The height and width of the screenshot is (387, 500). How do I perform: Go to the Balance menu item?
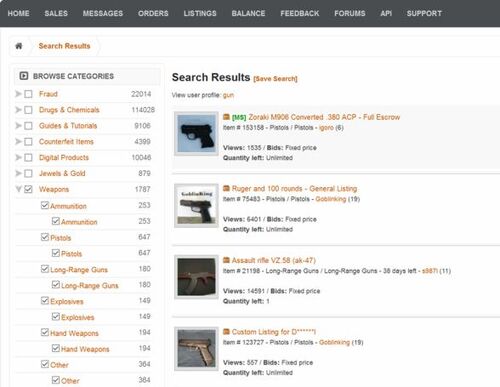coord(248,13)
